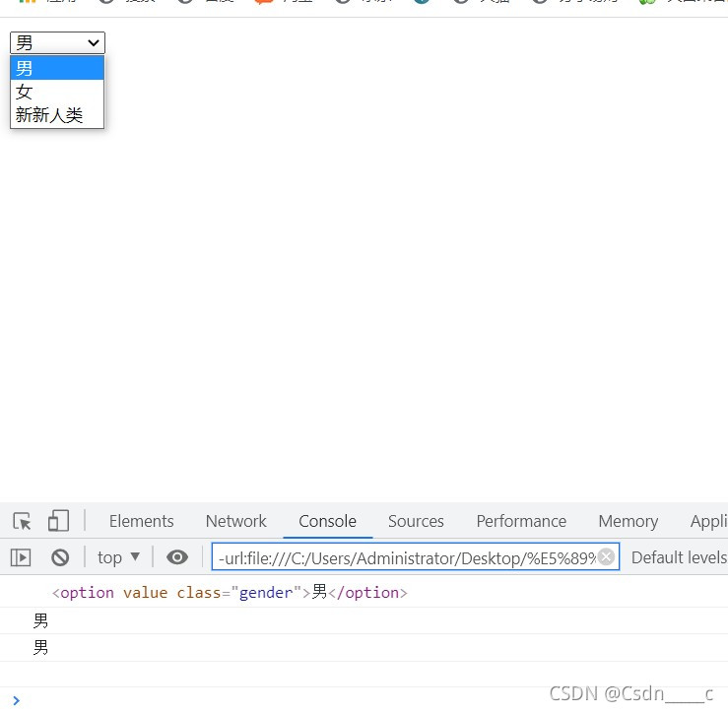This screenshot has height=713, width=728.
Task: Clear the filter text with the X icon
Action: coord(606,556)
